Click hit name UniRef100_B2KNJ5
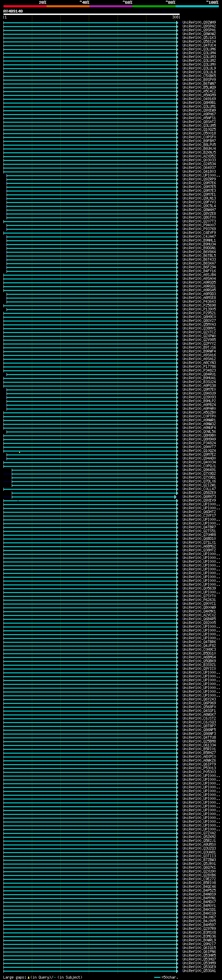 199,152
